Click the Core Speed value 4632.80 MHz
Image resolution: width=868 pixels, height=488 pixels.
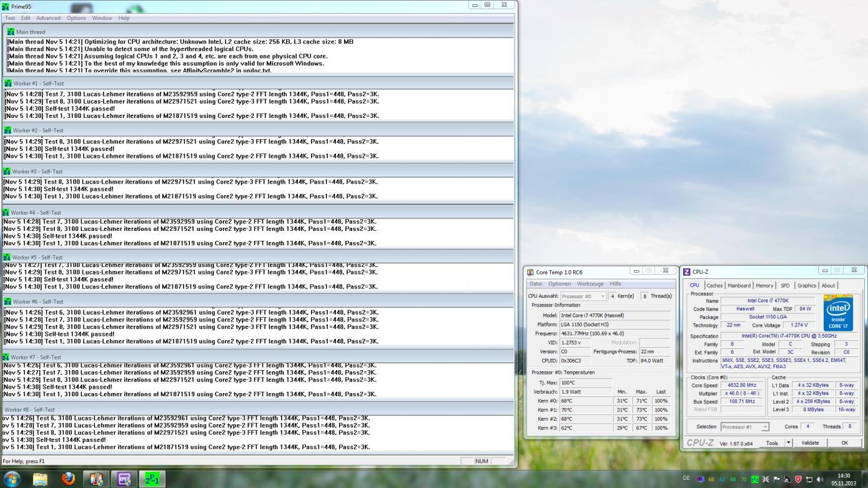pyautogui.click(x=742, y=385)
